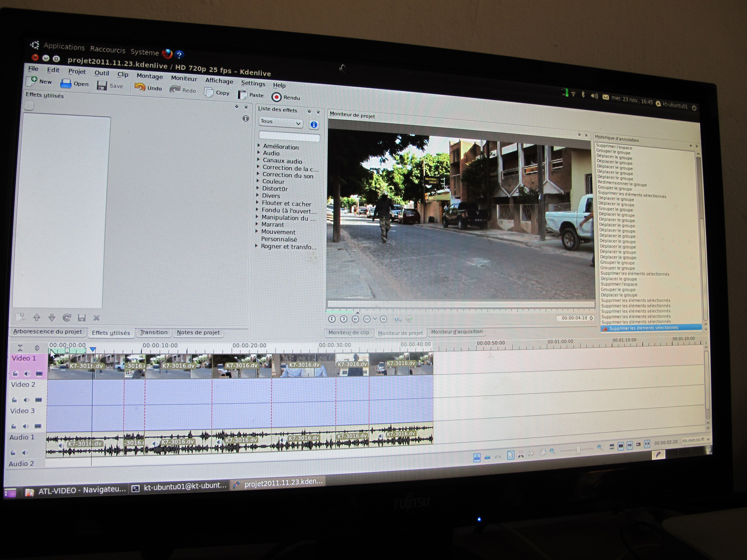Image resolution: width=747 pixels, height=560 pixels.
Task: Hide video of Video 3 track
Action: (x=38, y=426)
